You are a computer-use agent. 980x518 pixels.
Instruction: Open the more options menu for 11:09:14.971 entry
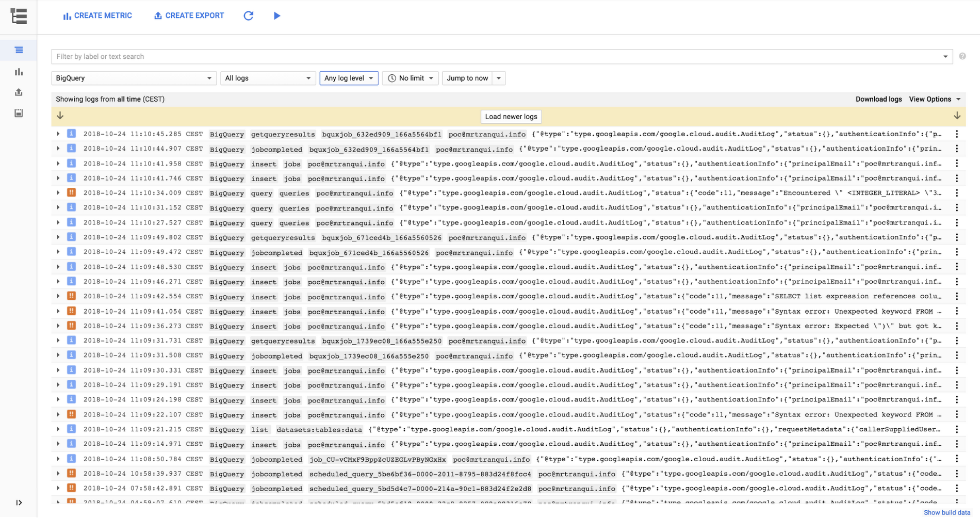[x=957, y=444]
